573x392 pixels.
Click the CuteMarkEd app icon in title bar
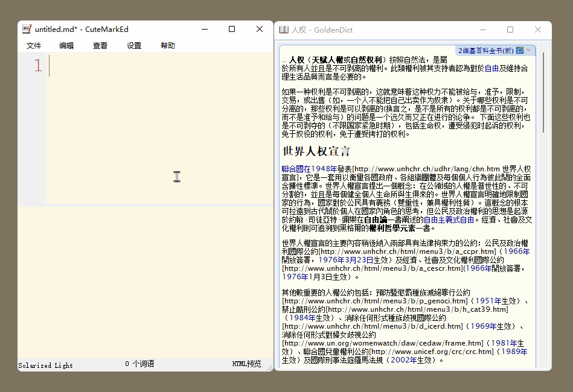click(x=27, y=29)
